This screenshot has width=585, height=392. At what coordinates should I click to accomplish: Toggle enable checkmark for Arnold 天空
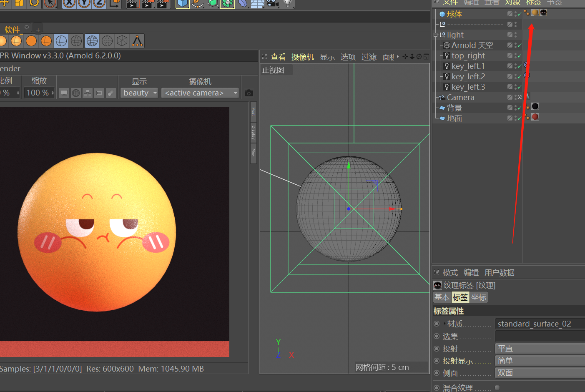520,46
